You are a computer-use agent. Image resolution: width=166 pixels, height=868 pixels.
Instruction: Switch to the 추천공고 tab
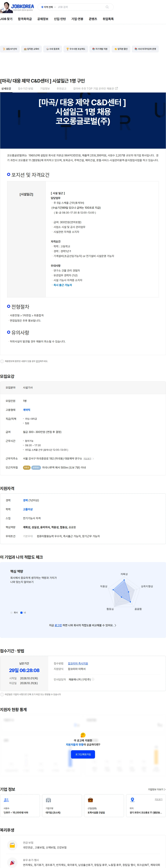(x=61, y=89)
